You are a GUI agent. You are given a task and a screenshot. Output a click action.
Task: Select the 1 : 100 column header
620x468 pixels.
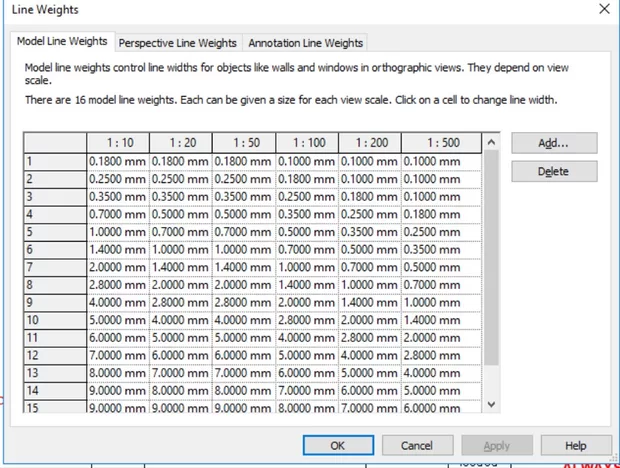point(307,143)
